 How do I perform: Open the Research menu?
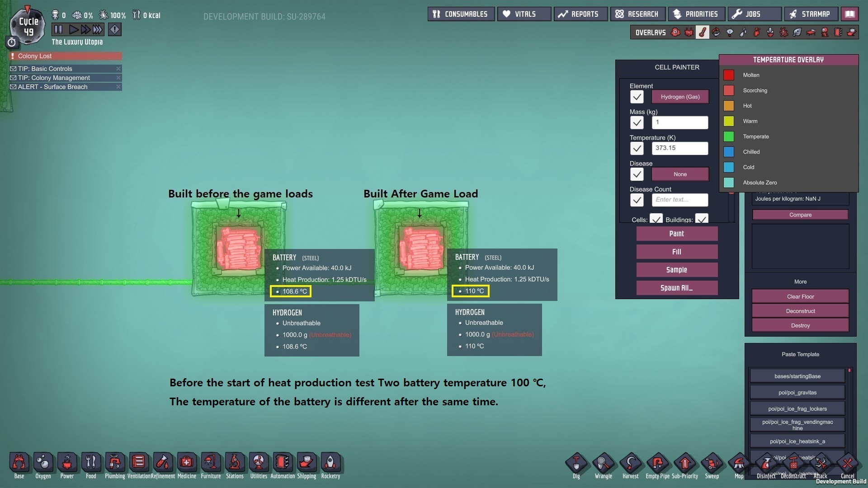pyautogui.click(x=638, y=14)
